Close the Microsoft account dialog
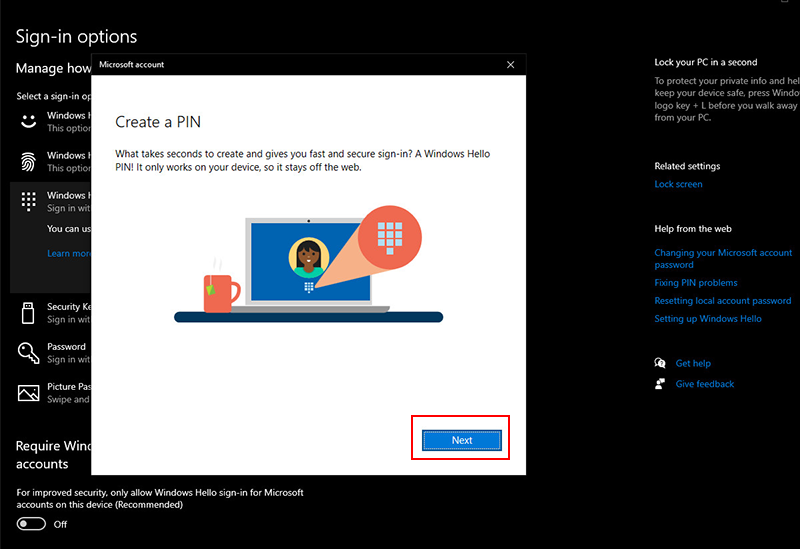The height and width of the screenshot is (549, 800). click(510, 65)
